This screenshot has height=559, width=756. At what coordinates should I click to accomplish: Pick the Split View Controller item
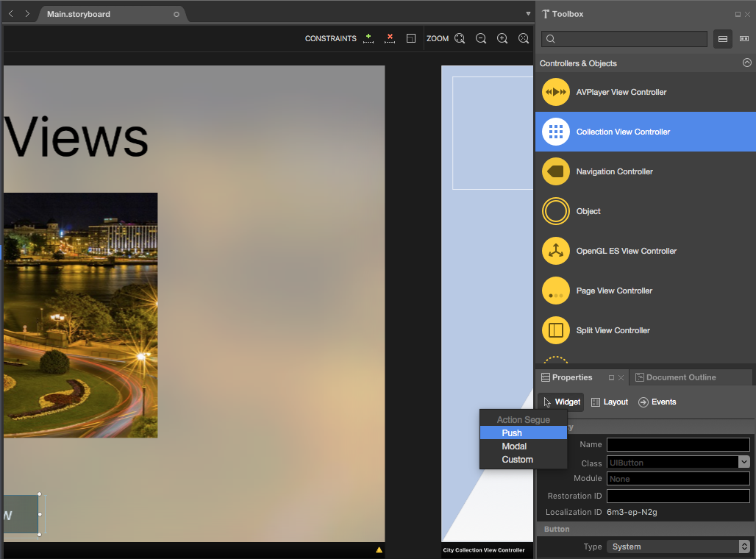click(613, 330)
